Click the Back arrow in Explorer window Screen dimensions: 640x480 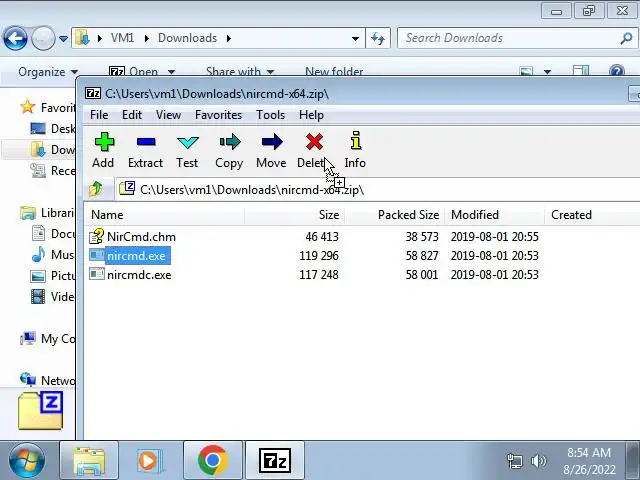click(x=15, y=38)
